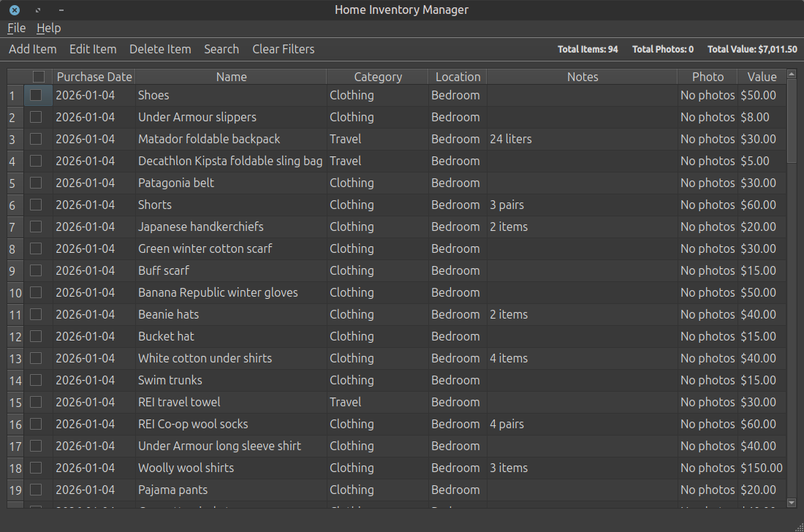
Task: Click Edit Item in the toolbar
Action: (x=93, y=49)
